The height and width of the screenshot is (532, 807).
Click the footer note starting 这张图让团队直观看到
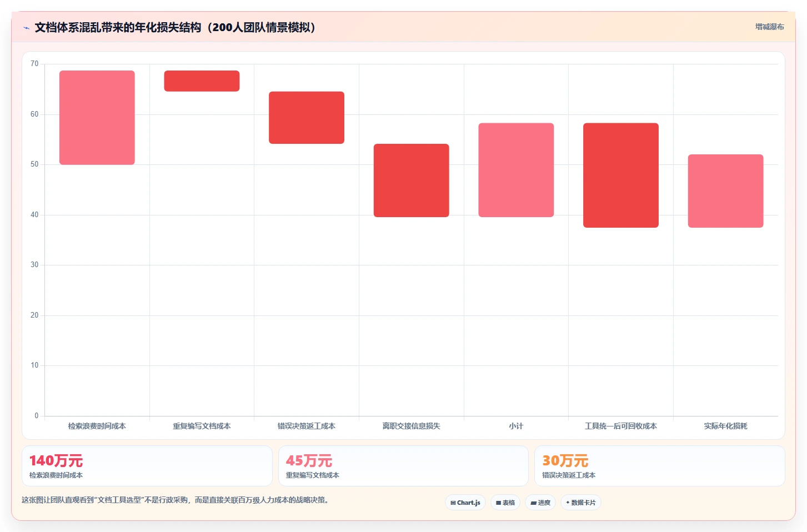click(x=176, y=500)
